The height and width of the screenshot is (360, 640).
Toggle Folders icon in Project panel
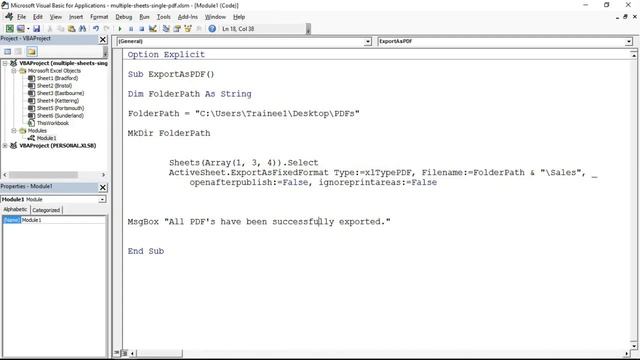pyautogui.click(x=32, y=51)
